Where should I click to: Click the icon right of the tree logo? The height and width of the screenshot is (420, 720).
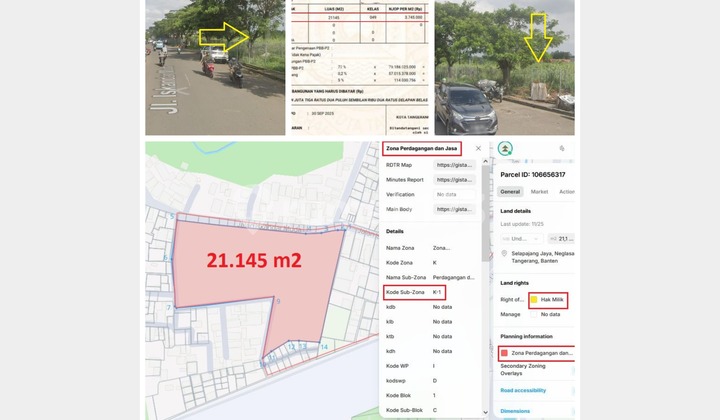(x=562, y=149)
